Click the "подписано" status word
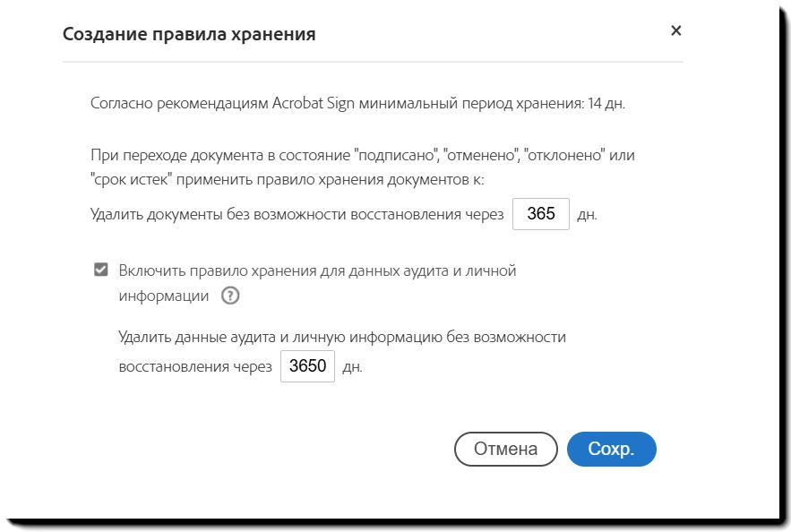791x532 pixels. 391,156
